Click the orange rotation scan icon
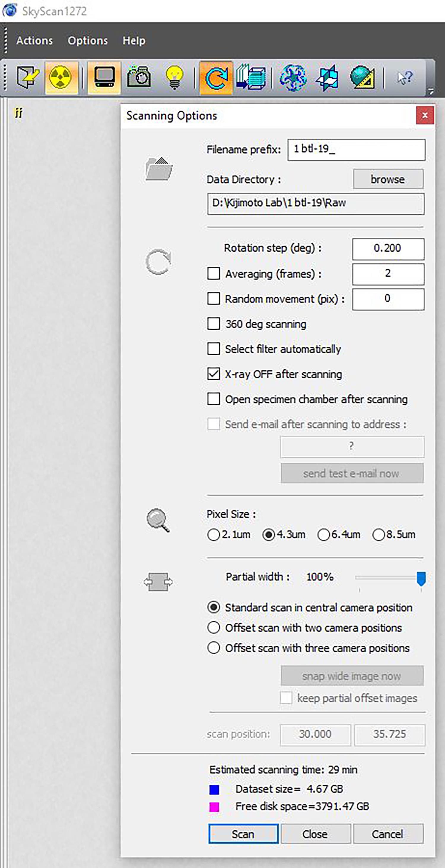This screenshot has width=445, height=868. click(216, 77)
